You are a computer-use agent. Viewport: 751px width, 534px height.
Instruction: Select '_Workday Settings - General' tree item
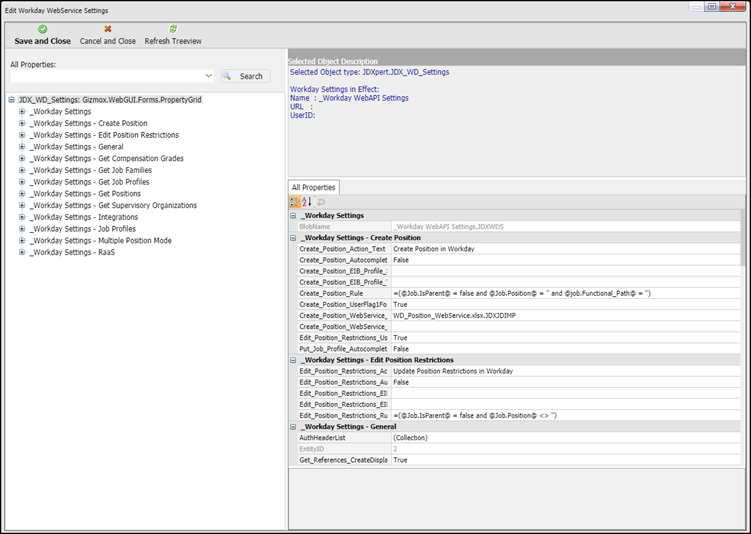coord(77,147)
